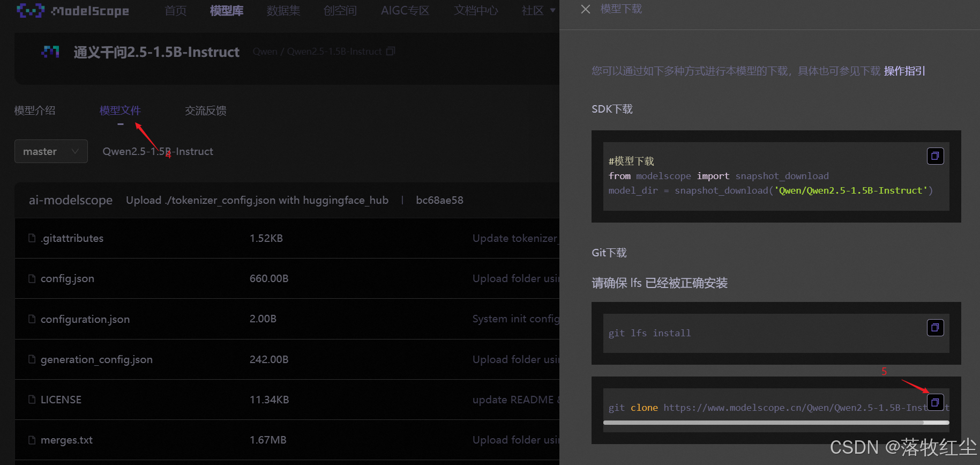Click the 1.52KB size cell
This screenshot has height=465, width=980.
click(266, 238)
